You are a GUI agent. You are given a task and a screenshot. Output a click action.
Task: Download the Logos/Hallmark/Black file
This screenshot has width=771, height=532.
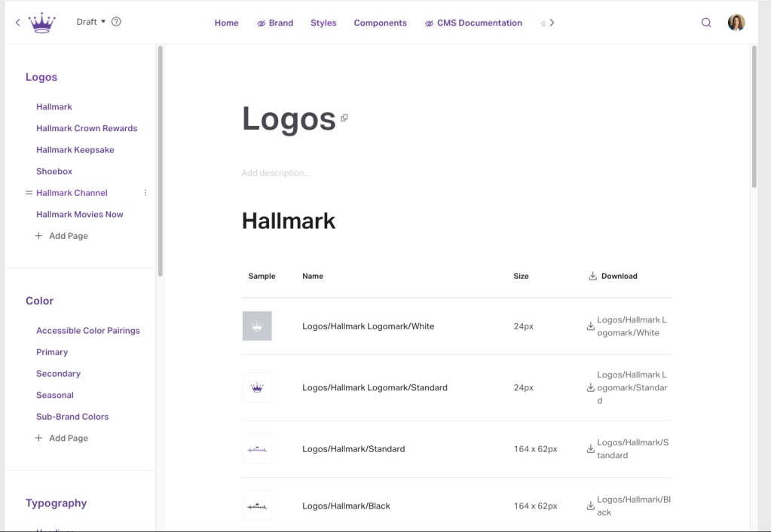[x=590, y=506]
